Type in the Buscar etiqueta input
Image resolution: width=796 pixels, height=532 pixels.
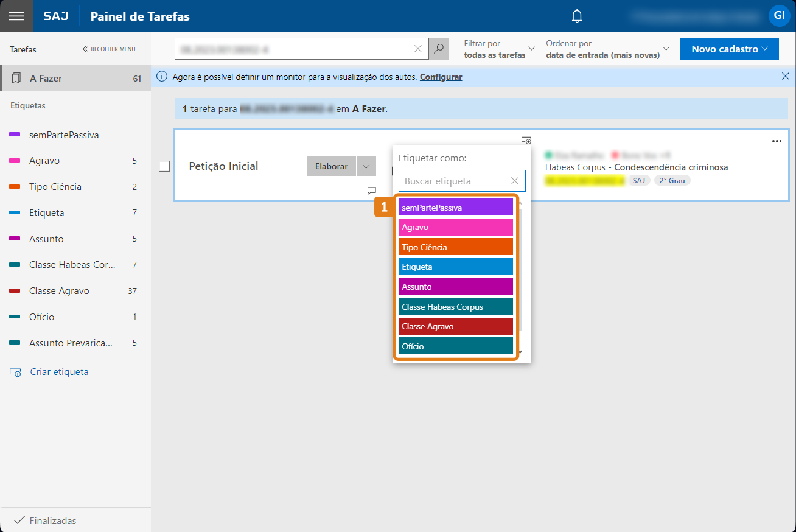coord(456,181)
